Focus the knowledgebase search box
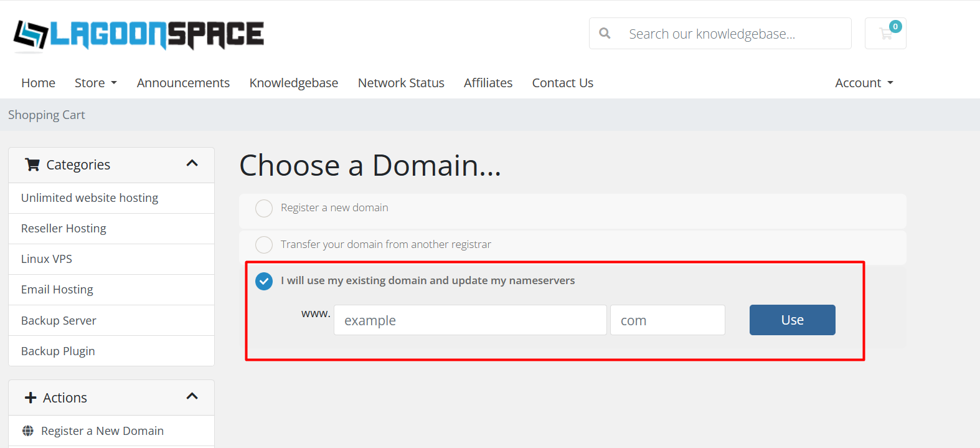This screenshot has height=448, width=980. click(x=735, y=34)
